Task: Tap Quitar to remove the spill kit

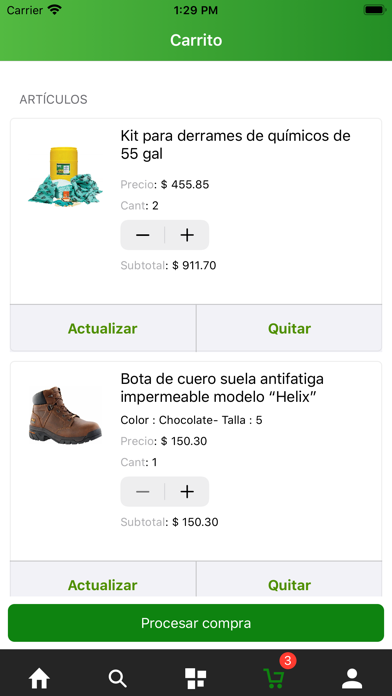Action: point(289,328)
